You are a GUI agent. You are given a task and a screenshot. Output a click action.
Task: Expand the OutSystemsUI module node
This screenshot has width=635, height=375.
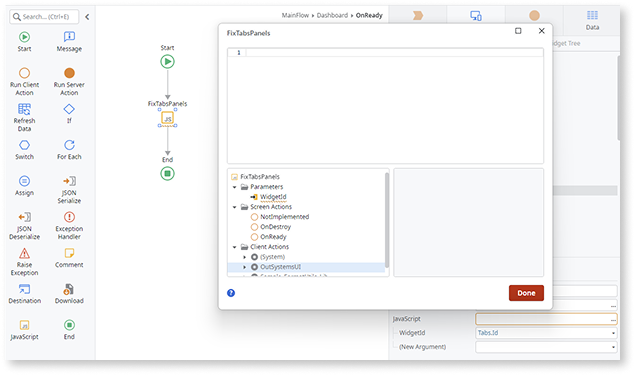(244, 267)
